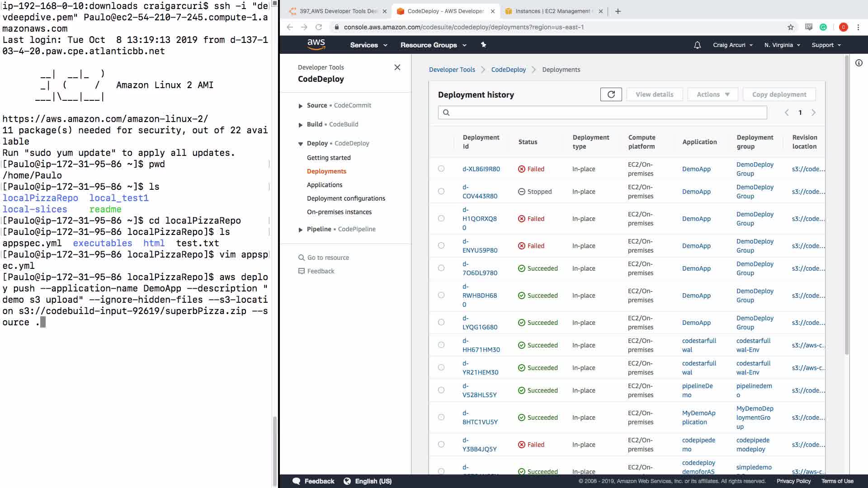The image size is (868, 488).
Task: Select radio for stopped deployment d-COV443R80
Action: pyautogui.click(x=441, y=191)
